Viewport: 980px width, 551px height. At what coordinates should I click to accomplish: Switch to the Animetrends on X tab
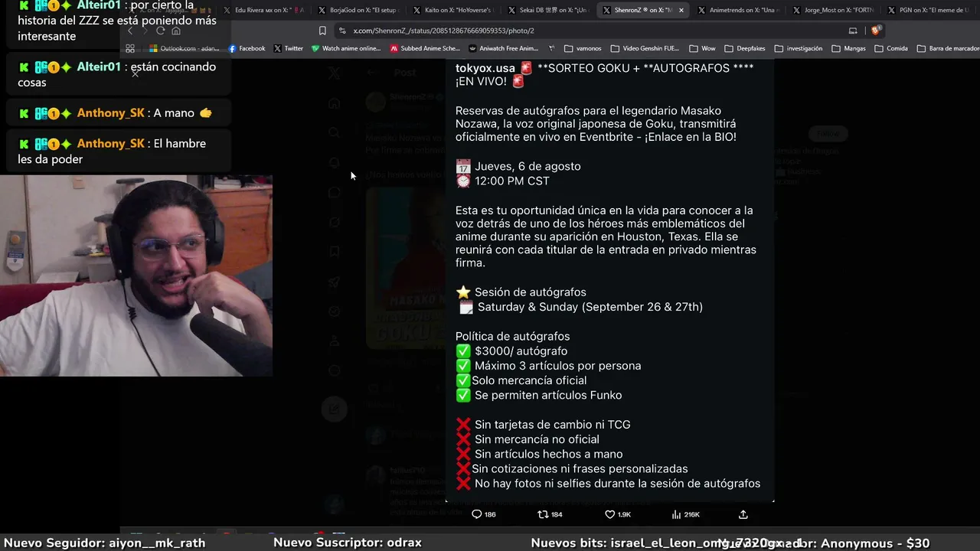tap(738, 11)
